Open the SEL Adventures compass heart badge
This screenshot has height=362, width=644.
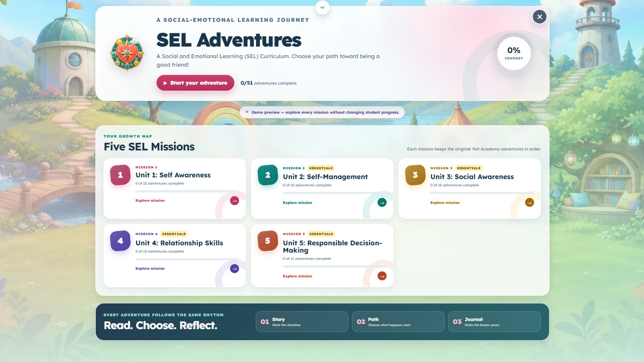(x=127, y=53)
